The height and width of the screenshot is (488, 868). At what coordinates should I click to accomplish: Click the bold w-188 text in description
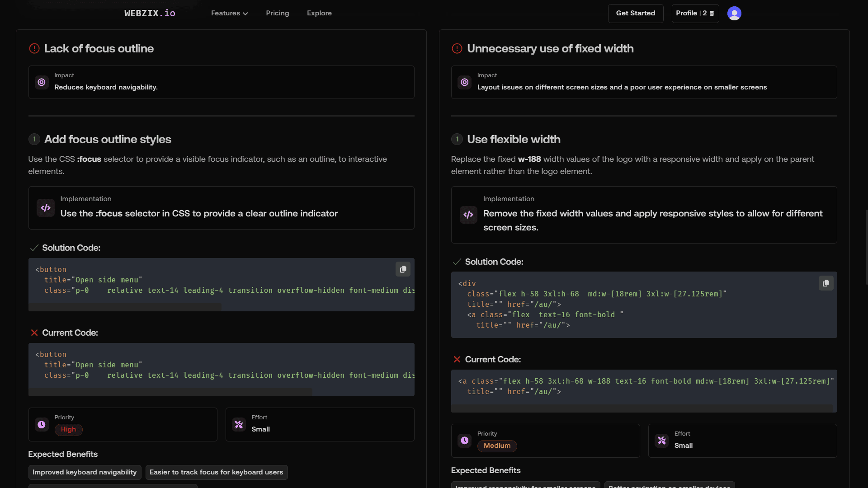[x=529, y=159]
